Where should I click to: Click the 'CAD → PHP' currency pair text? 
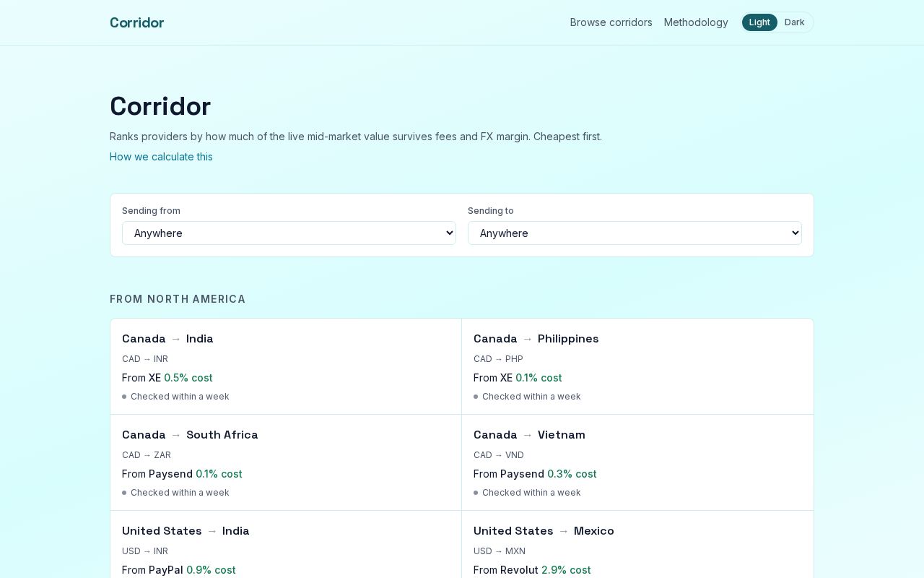(498, 359)
